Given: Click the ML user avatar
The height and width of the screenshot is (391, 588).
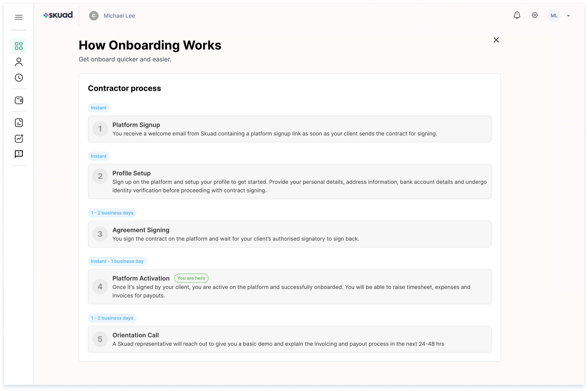Looking at the screenshot, I should pos(554,16).
